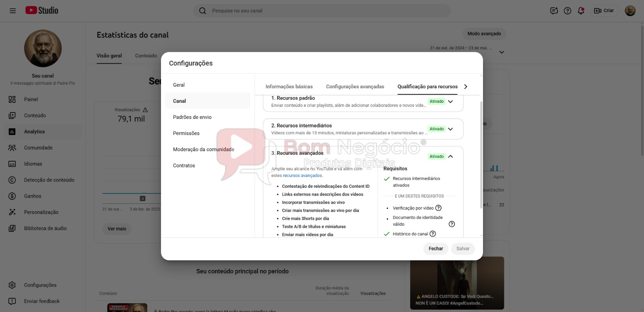Click Recursos intermediários Ativado badge

436,129
